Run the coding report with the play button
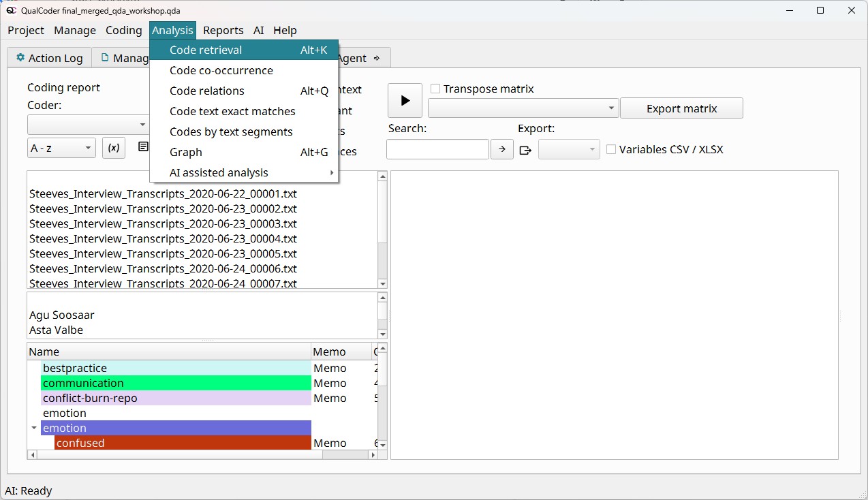Image resolution: width=868 pixels, height=500 pixels. tap(405, 101)
